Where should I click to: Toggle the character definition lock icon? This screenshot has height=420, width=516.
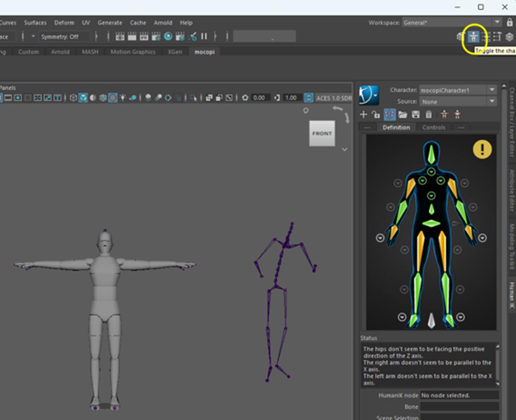click(x=376, y=115)
